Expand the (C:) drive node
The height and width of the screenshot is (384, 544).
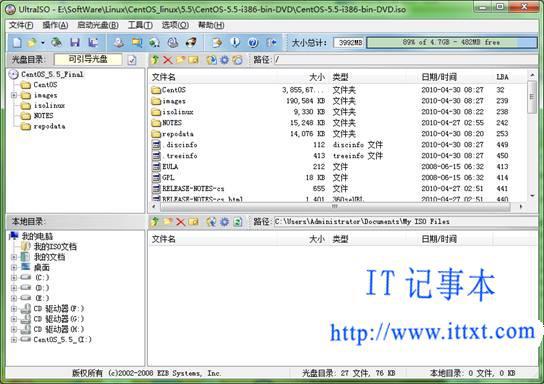pos(14,278)
